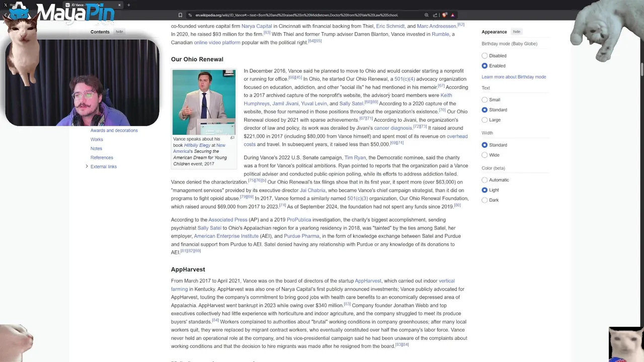Open the Tim Ryan link
The width and height of the screenshot is (644, 362).
tap(355, 158)
